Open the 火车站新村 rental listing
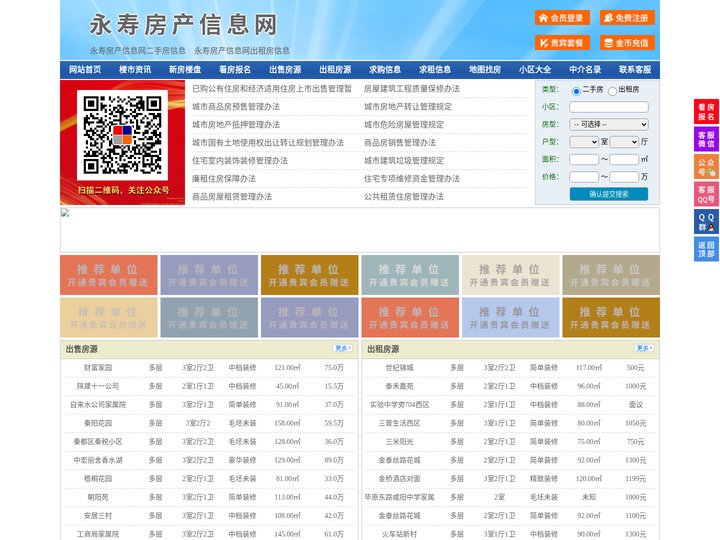The image size is (720, 540). tap(399, 534)
